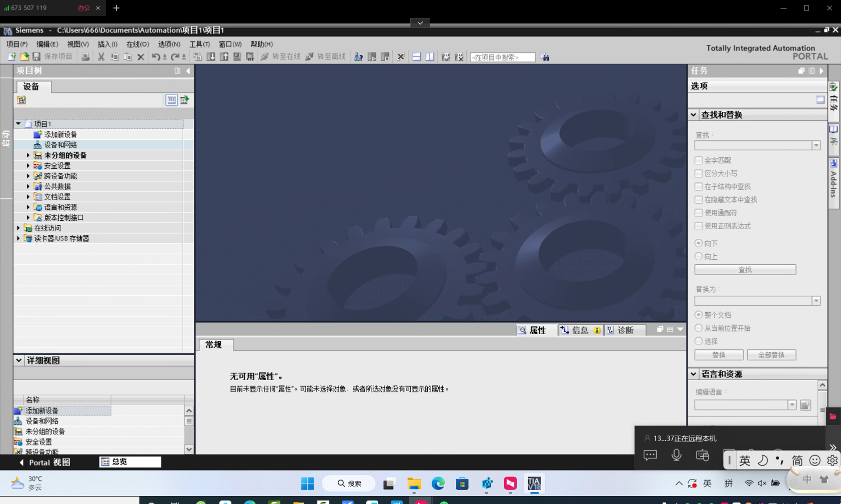This screenshot has width=841, height=504.
Task: Toggle 区分大小写 checkbox
Action: click(699, 173)
